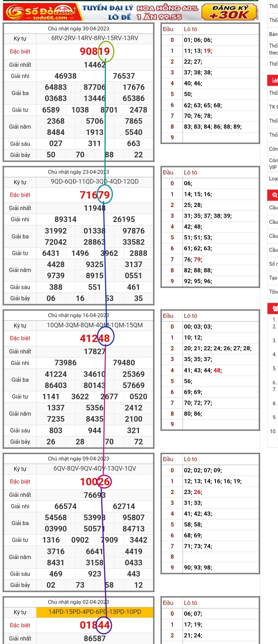Click second prize number 62714
Viewport: 278px width, 644px height.
(124, 506)
